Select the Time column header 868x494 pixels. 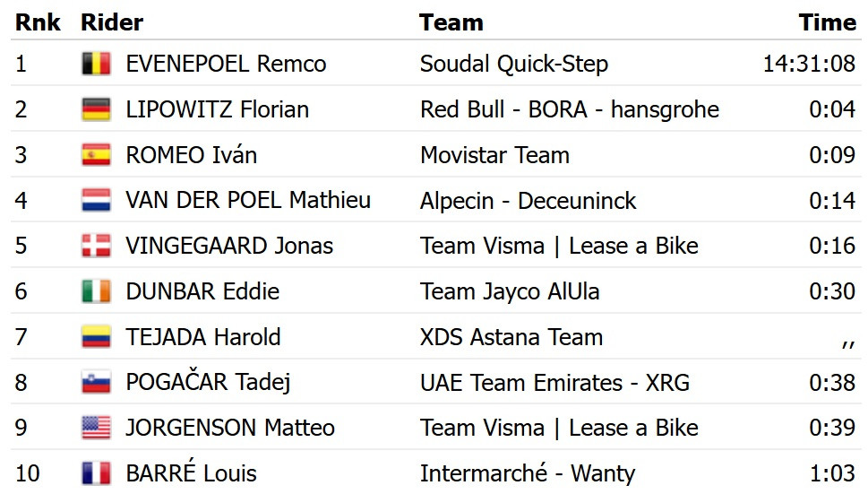tap(827, 22)
